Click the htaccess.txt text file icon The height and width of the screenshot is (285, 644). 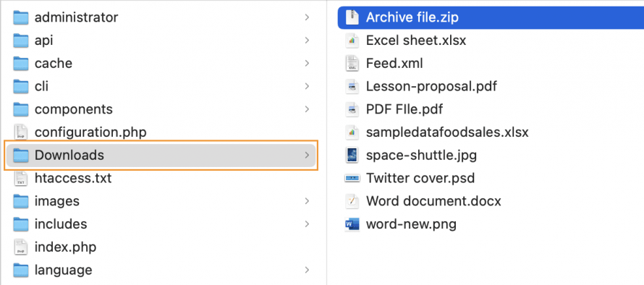point(20,178)
